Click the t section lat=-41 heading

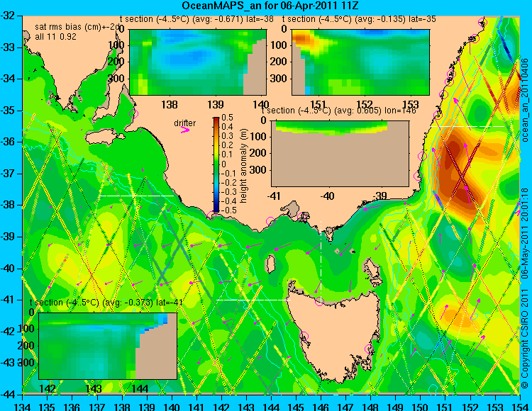coord(106,303)
